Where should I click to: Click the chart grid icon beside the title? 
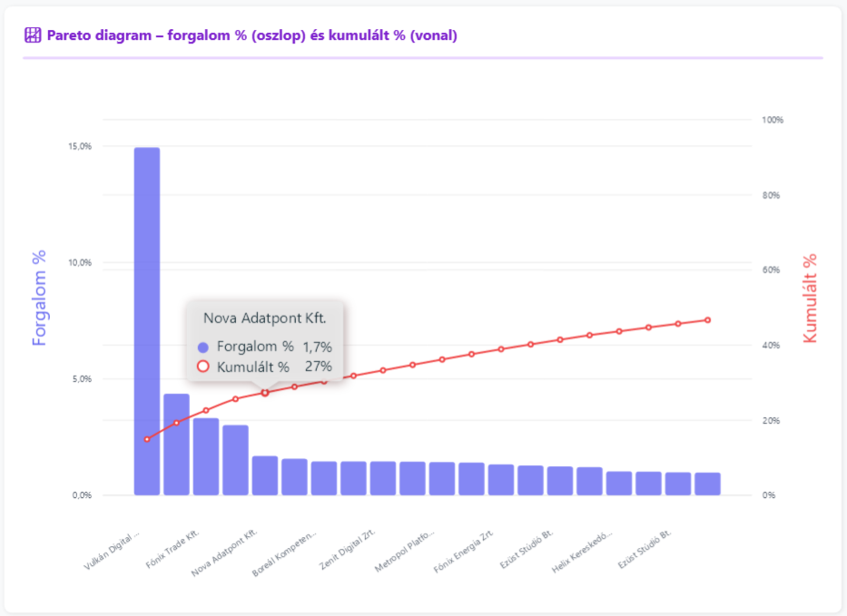[x=33, y=34]
